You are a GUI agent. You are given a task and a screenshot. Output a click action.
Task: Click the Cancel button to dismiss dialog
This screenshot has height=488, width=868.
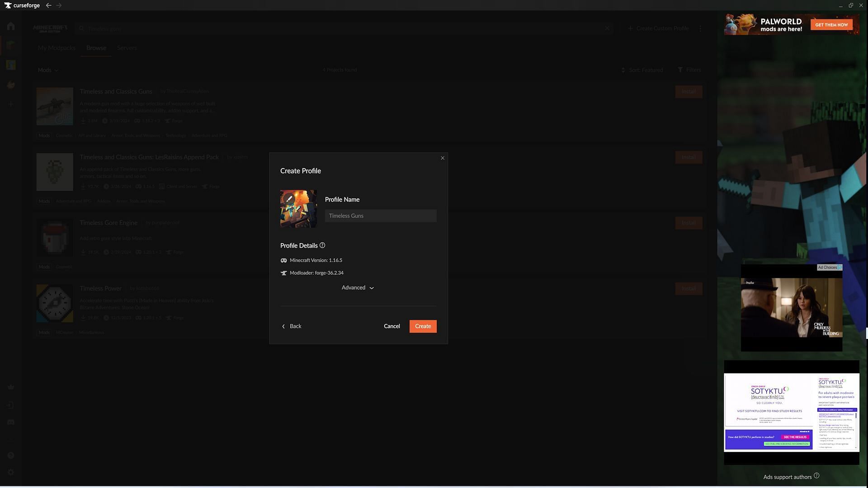[392, 326]
